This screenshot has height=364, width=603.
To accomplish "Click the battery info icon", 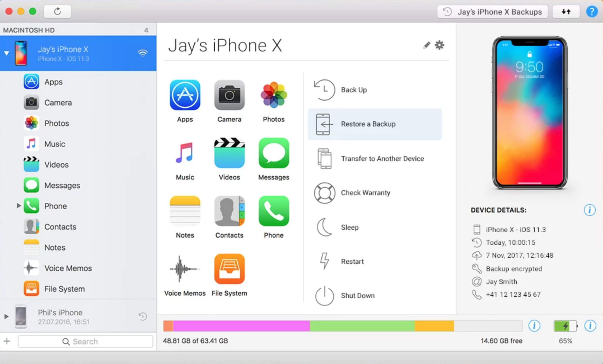I will tap(590, 326).
